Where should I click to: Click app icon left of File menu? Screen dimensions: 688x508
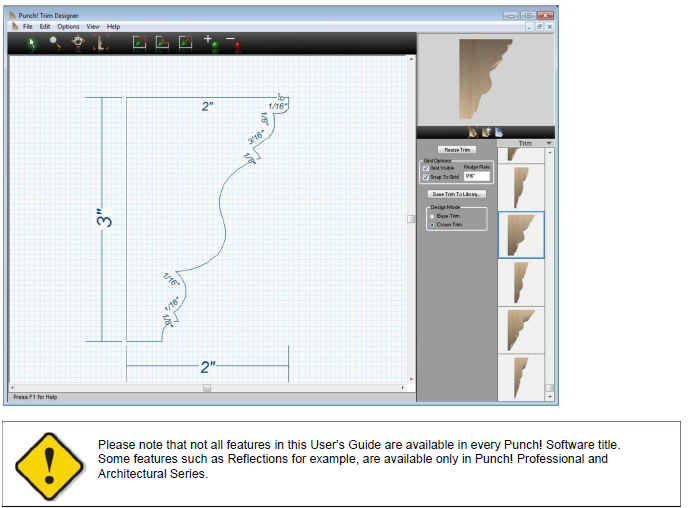coord(15,26)
